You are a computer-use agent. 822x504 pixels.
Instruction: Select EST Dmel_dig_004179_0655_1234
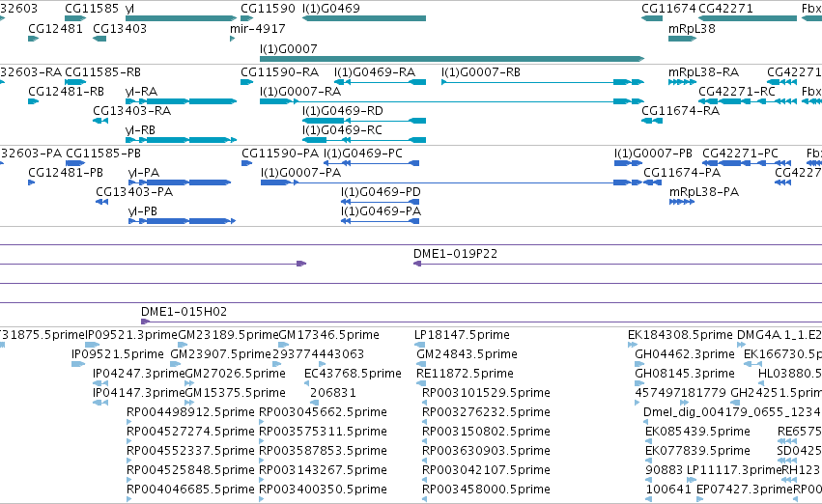(x=732, y=412)
